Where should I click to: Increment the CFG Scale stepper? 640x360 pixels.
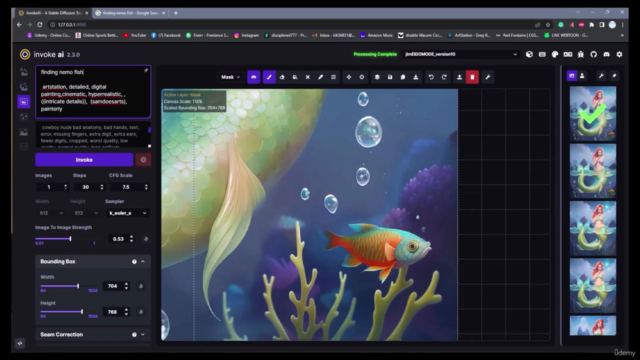coord(146,185)
